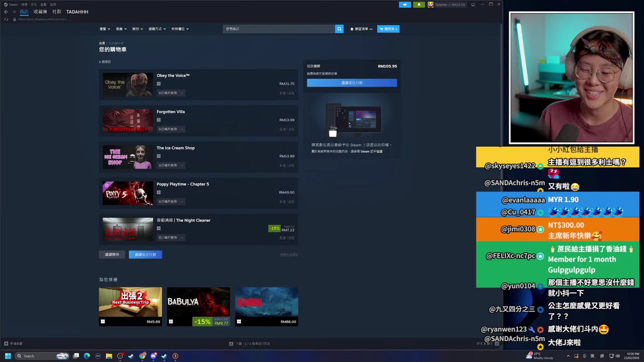
Task: Open the green notifications bell button
Action: coord(419,5)
